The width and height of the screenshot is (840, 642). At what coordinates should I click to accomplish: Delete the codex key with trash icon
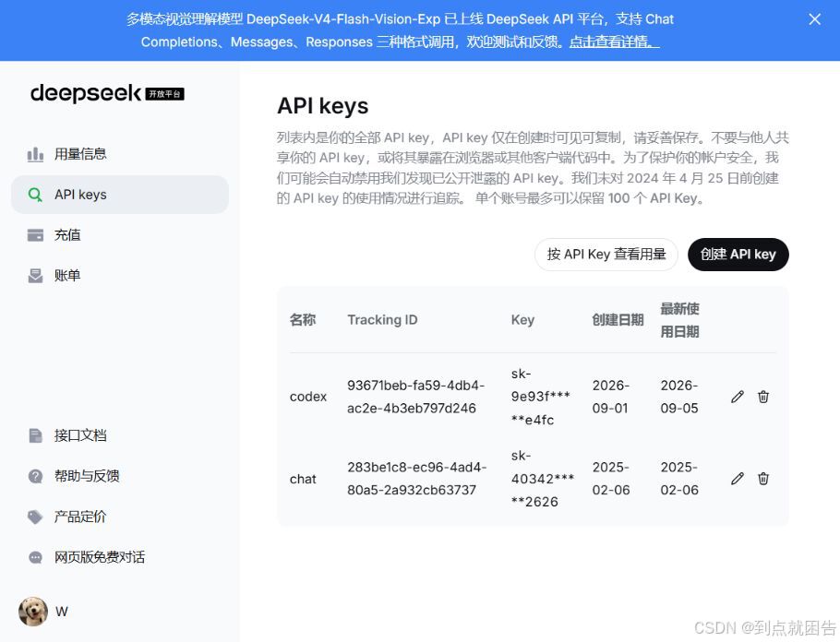(763, 397)
